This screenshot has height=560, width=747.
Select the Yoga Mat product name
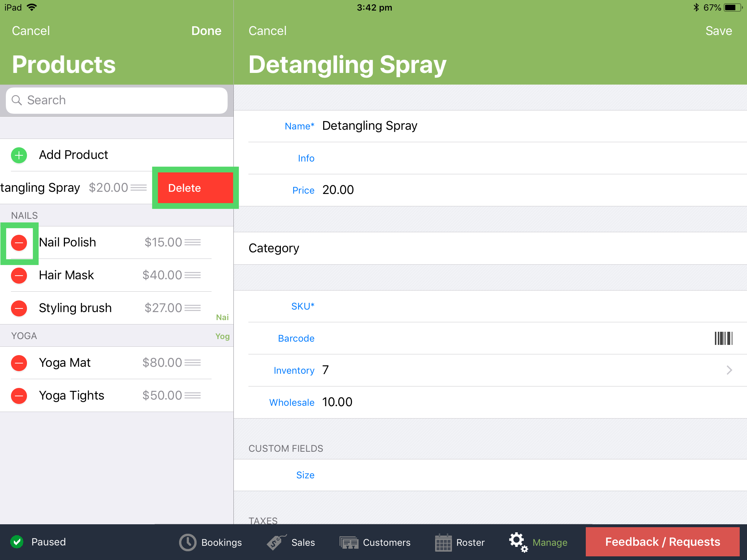point(65,363)
